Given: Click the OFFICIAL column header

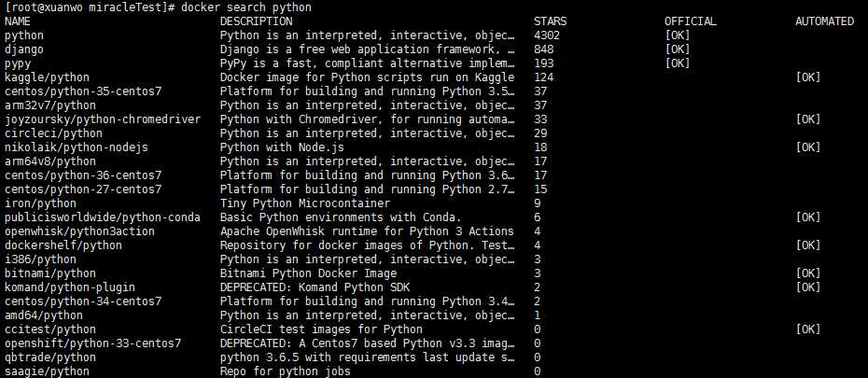Looking at the screenshot, I should coord(691,21).
